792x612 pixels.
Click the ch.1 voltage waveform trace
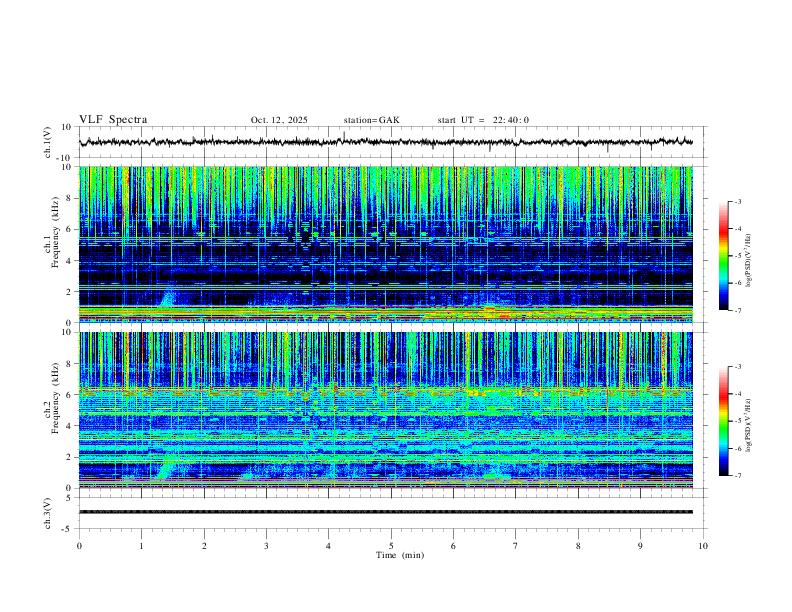tap(386, 142)
